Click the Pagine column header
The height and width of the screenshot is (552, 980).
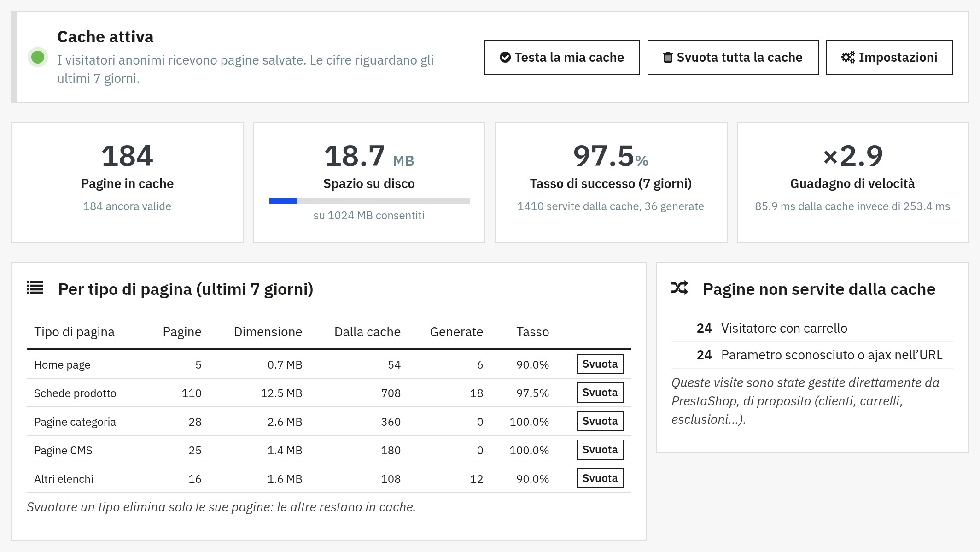[182, 332]
